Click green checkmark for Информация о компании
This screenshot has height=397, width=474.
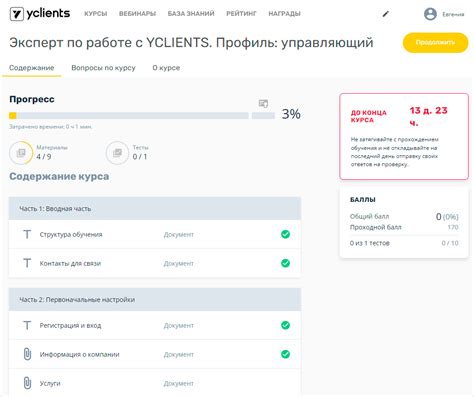tap(285, 354)
